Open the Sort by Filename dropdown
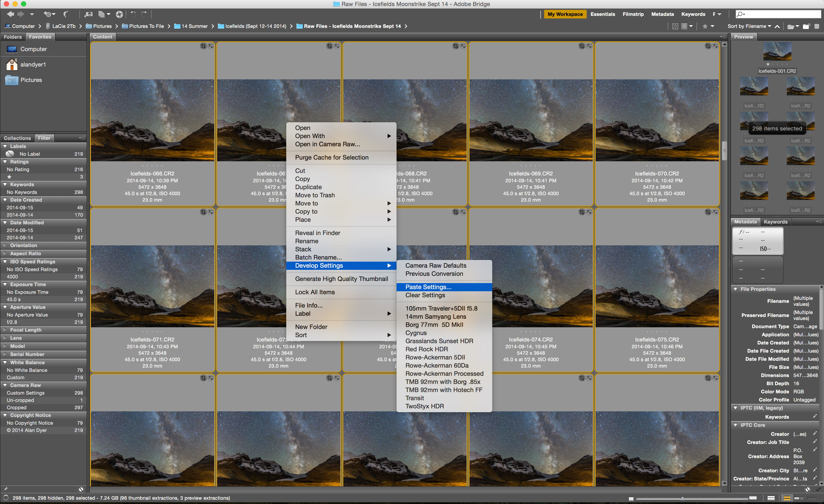 749,26
